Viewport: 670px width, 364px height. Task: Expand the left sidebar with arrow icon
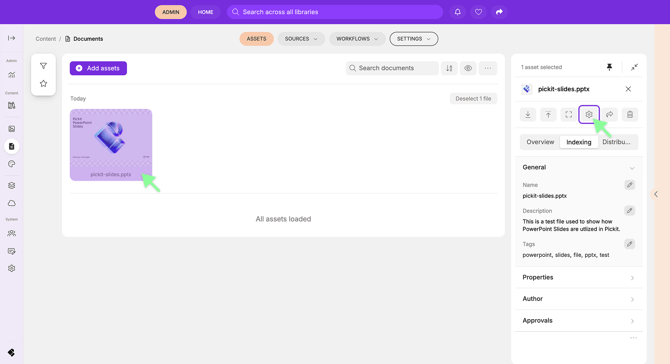12,38
